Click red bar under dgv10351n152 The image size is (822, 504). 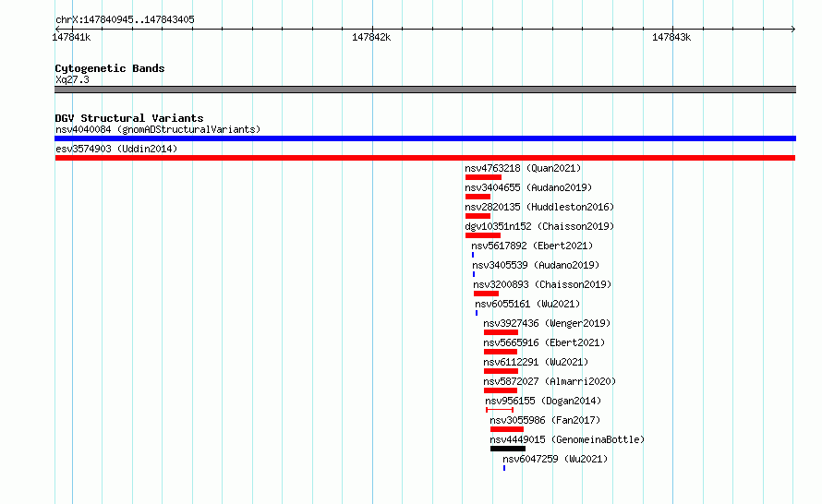pos(483,235)
